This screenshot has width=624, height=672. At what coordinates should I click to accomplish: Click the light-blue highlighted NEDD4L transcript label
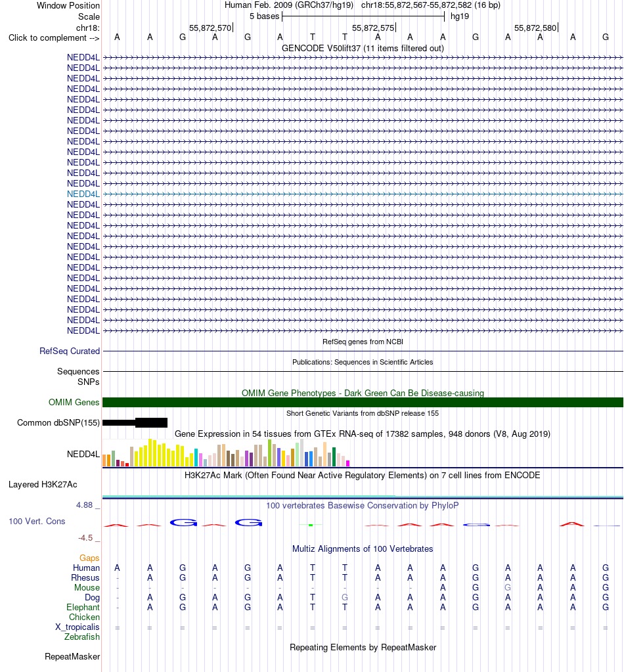pyautogui.click(x=83, y=194)
